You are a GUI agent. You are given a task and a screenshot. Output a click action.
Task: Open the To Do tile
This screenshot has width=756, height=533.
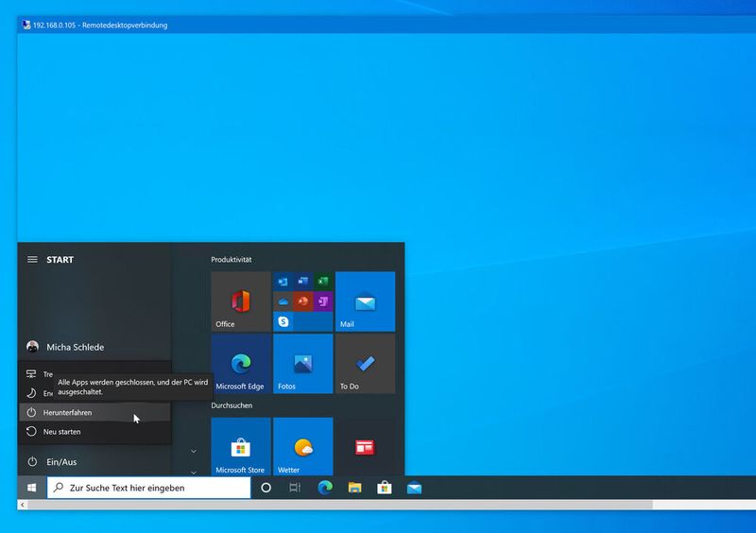pyautogui.click(x=365, y=364)
